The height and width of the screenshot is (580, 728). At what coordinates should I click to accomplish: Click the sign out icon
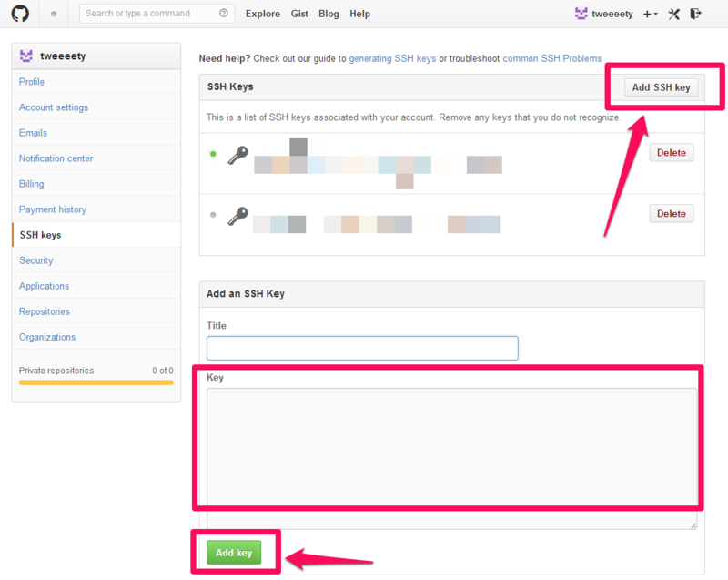695,14
